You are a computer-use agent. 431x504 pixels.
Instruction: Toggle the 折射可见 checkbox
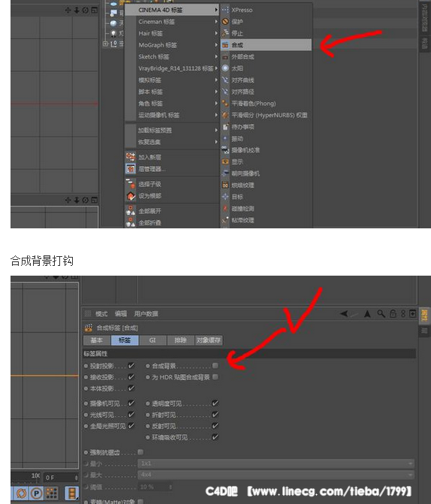tap(215, 415)
